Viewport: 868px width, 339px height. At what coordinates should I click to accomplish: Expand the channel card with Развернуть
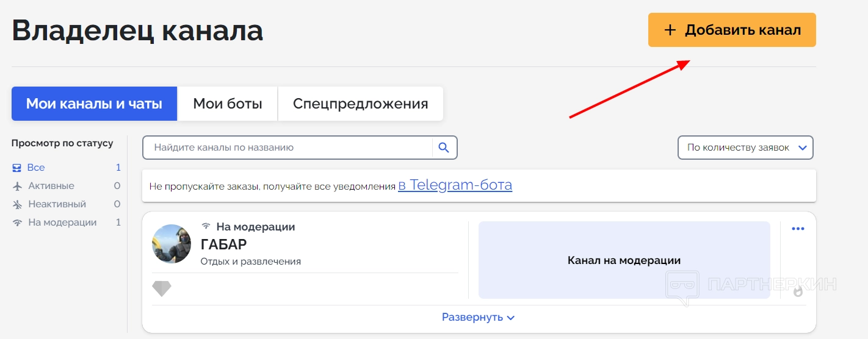coord(478,317)
